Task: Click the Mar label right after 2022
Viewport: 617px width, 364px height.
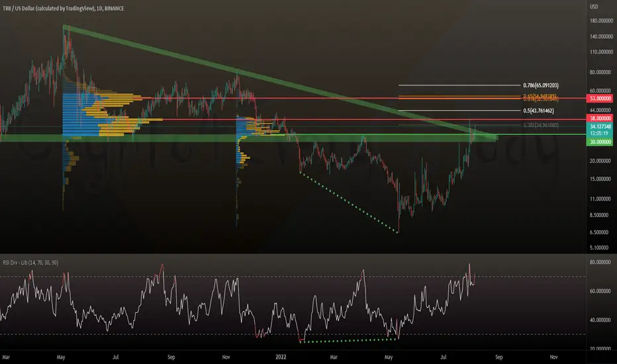Action: click(x=334, y=357)
